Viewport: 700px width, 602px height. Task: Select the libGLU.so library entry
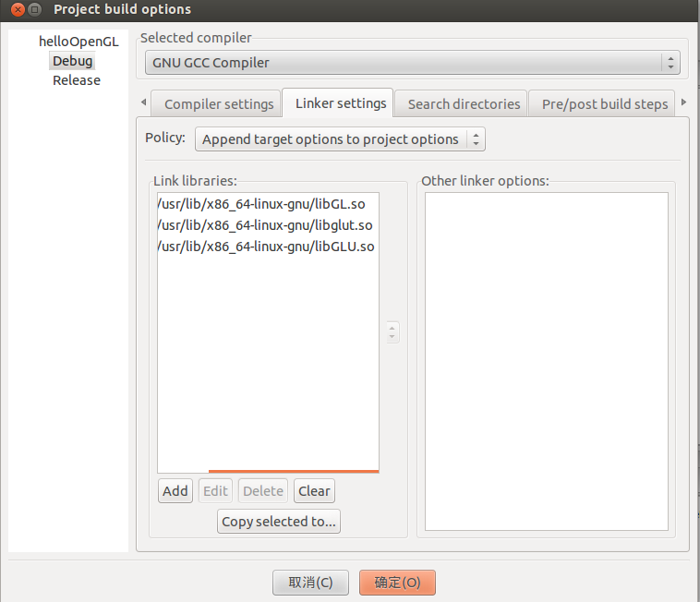coord(268,247)
